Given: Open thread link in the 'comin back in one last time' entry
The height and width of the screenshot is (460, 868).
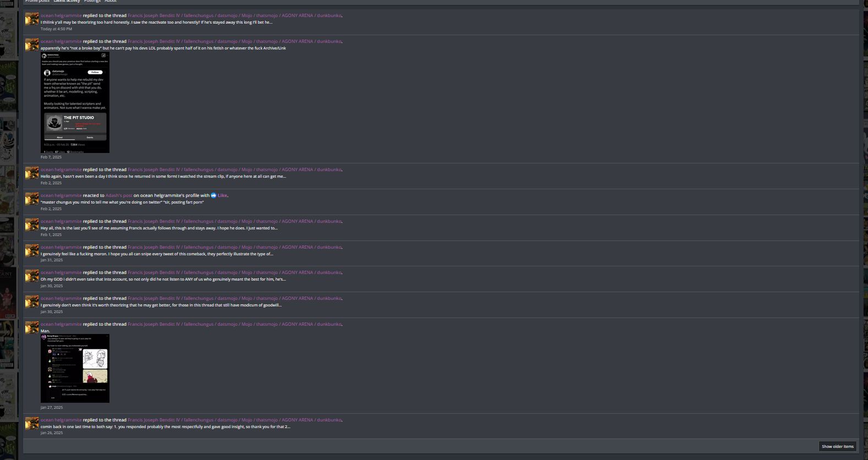Looking at the screenshot, I should pyautogui.click(x=234, y=420).
